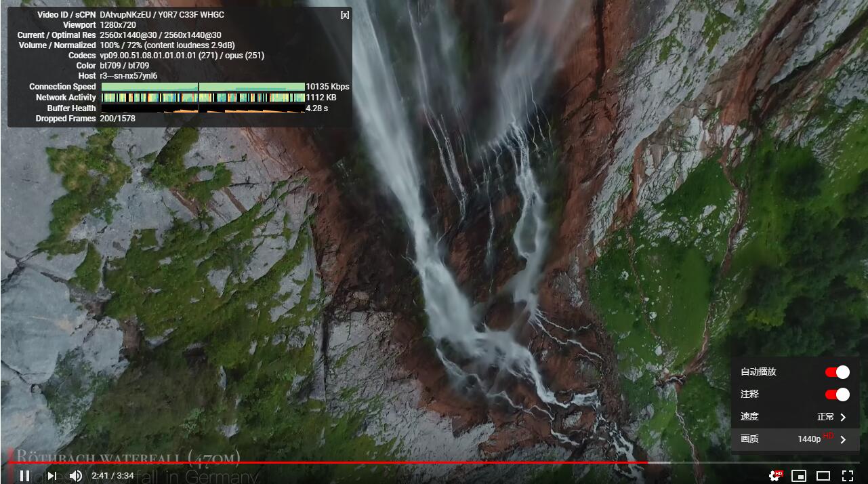Viewport: 868px width, 484px height.
Task: Disable the 注释 annotations switch
Action: point(837,395)
